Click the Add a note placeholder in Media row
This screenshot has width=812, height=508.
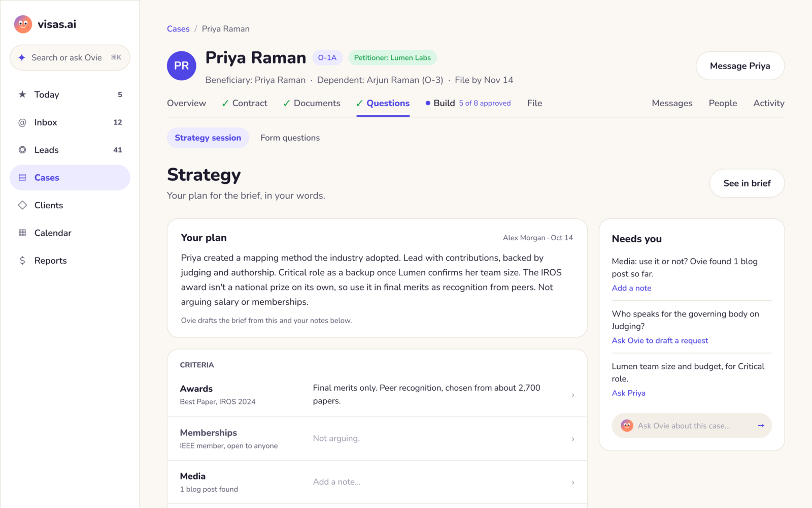[x=336, y=482]
